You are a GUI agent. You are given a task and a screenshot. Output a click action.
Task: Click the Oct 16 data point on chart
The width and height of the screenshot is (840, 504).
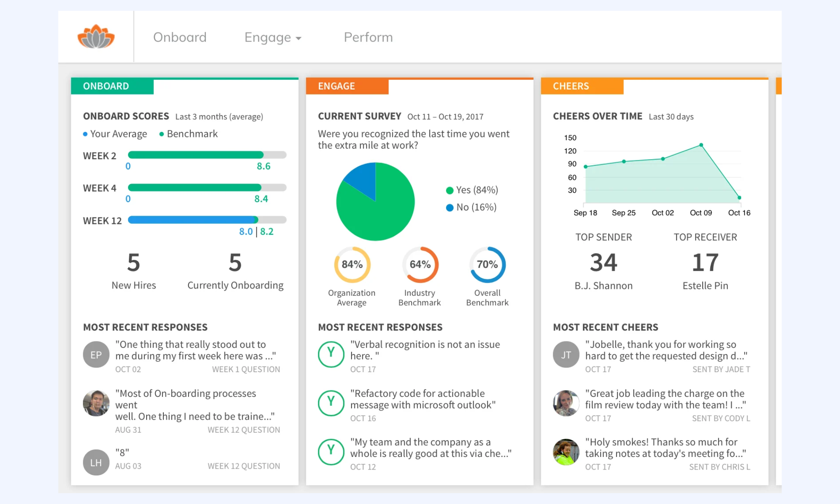point(739,197)
